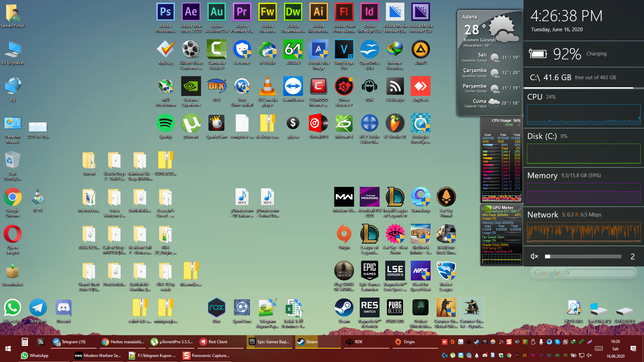Viewport: 644px width, 362px height.
Task: Open the Steam desktop shortcut
Action: click(x=344, y=311)
